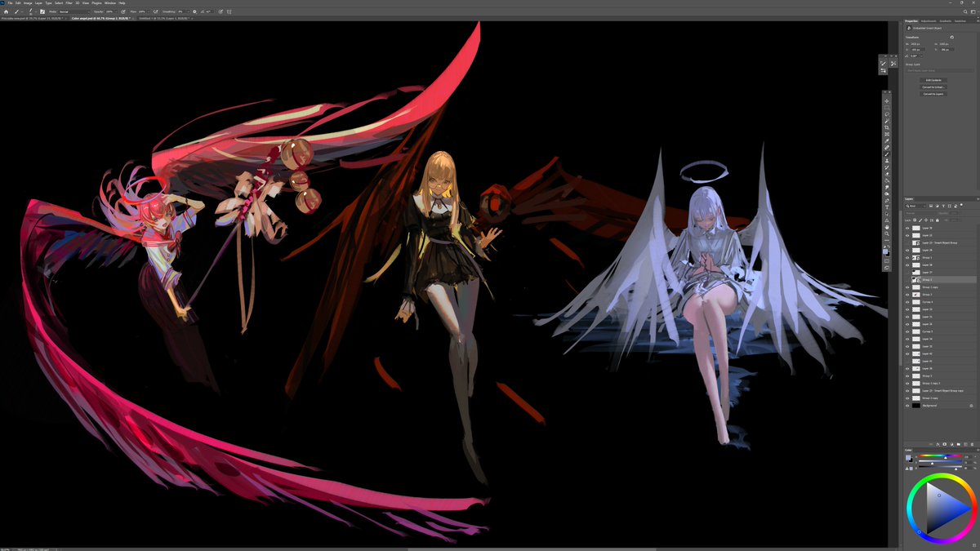980x551 pixels.
Task: Switch to the Adjustments panel tab
Action: (x=929, y=21)
